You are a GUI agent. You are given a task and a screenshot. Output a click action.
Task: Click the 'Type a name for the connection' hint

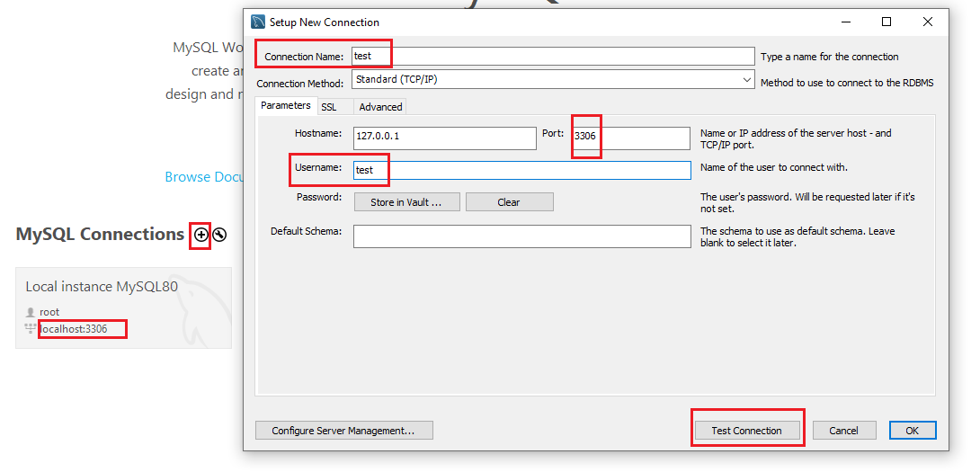(829, 57)
